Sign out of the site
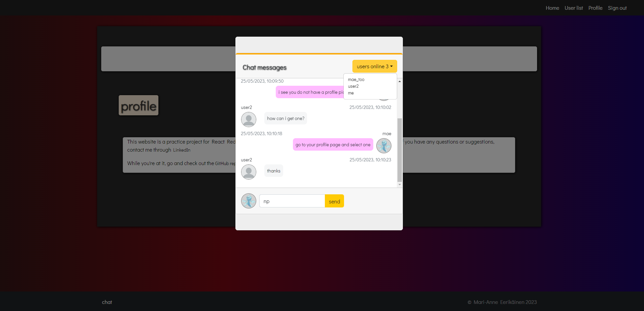This screenshot has width=644, height=311. [x=617, y=8]
